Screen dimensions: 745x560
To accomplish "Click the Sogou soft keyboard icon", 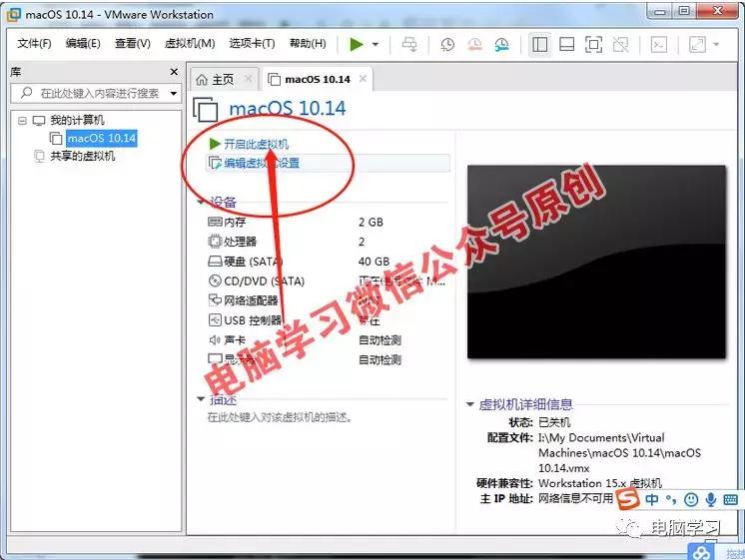I will [730, 499].
